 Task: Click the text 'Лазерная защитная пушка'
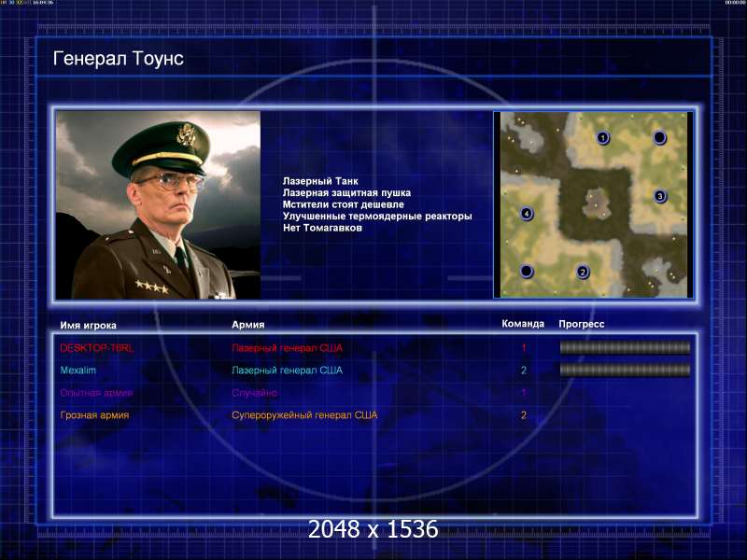point(346,193)
